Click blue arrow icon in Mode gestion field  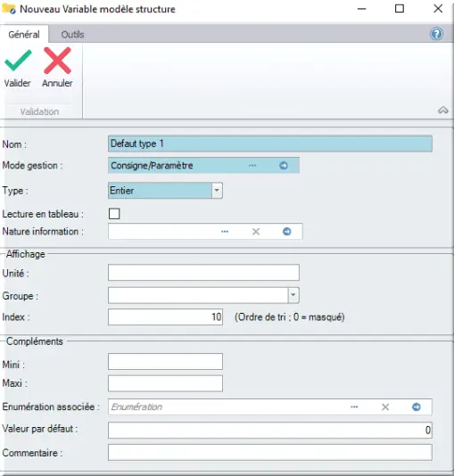point(284,166)
